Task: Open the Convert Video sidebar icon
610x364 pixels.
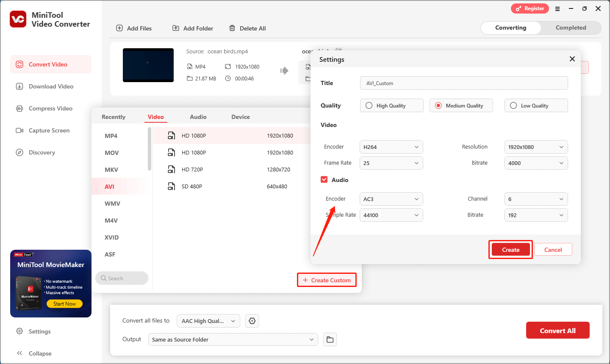Action: (19, 64)
